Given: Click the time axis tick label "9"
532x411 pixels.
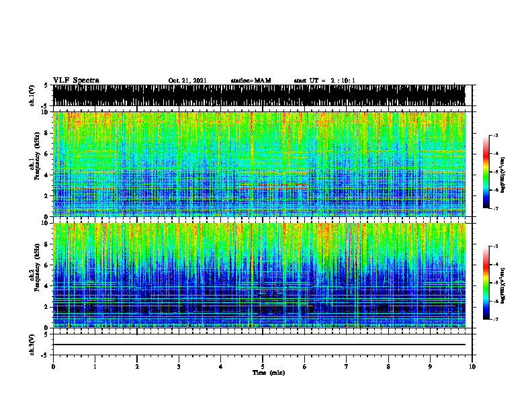Looking at the screenshot, I should click(x=430, y=367).
